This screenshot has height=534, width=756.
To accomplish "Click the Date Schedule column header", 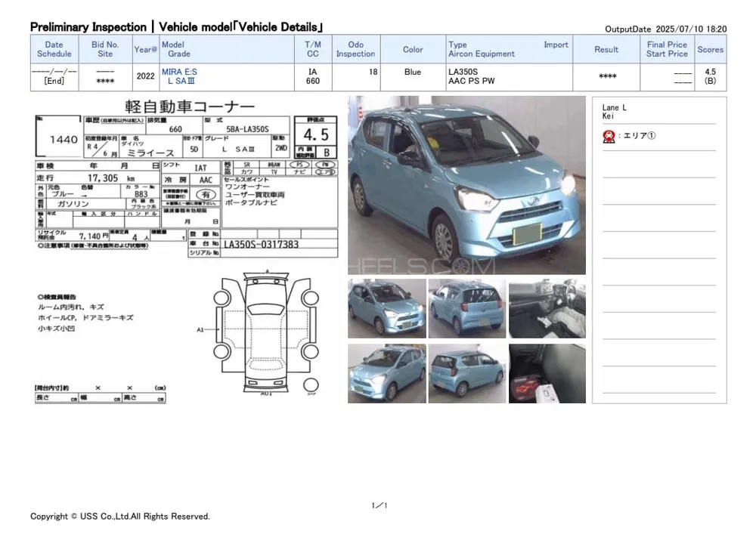I will tap(54, 49).
